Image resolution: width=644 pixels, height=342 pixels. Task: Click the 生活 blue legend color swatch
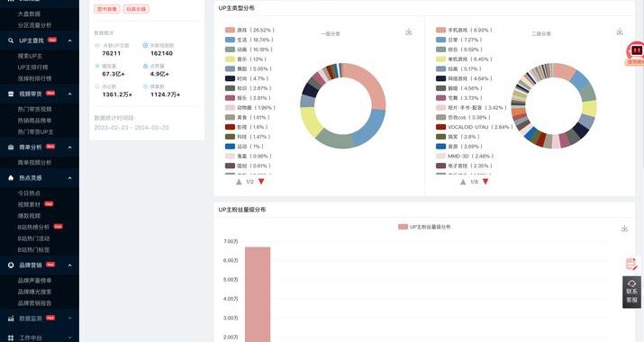point(230,40)
